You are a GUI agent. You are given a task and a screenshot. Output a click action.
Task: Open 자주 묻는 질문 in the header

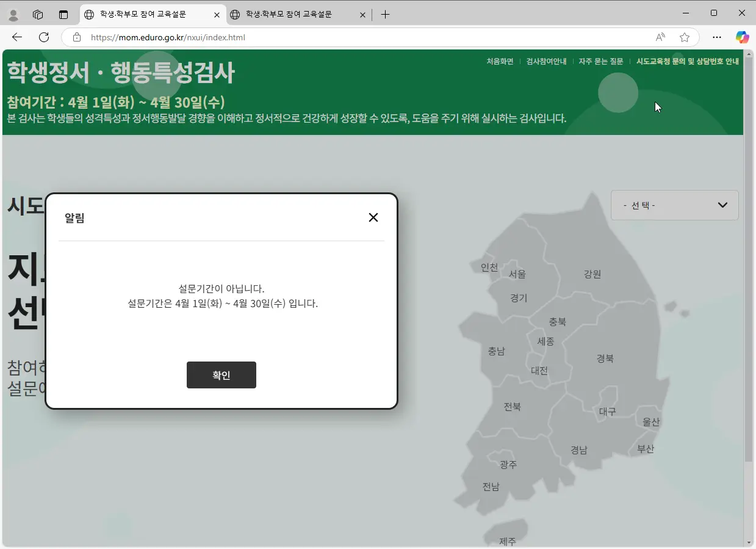[601, 61]
